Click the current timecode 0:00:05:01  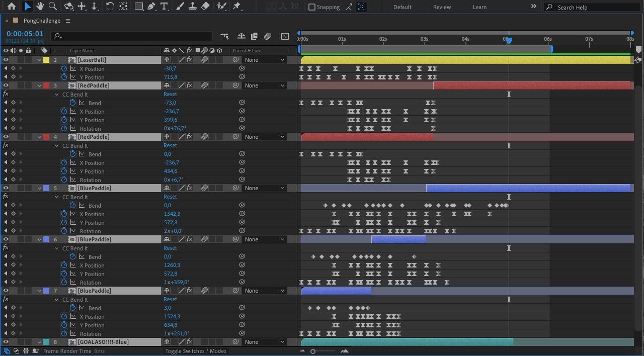[x=25, y=34]
